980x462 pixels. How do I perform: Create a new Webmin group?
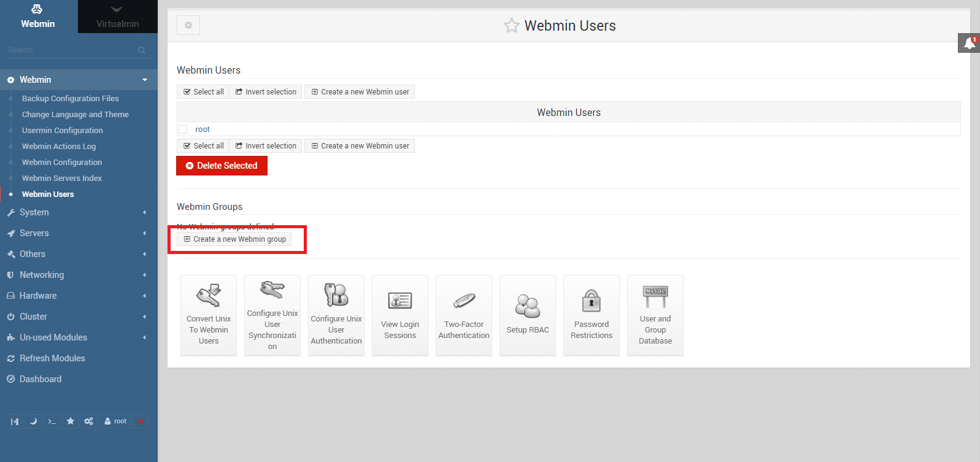[234, 239]
